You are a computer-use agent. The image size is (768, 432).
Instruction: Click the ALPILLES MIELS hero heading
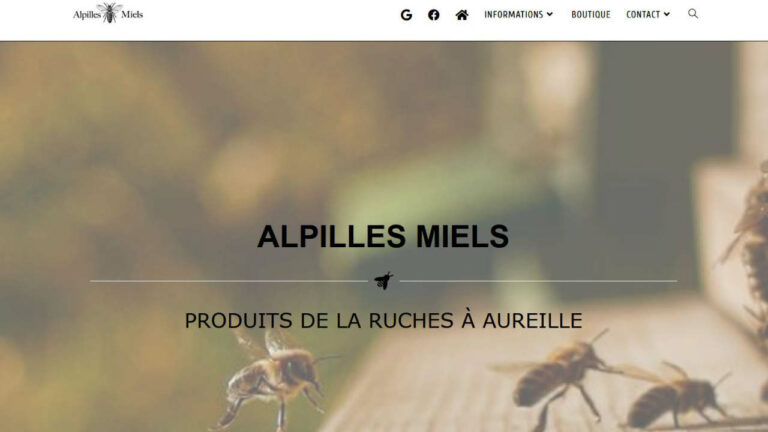pos(383,236)
